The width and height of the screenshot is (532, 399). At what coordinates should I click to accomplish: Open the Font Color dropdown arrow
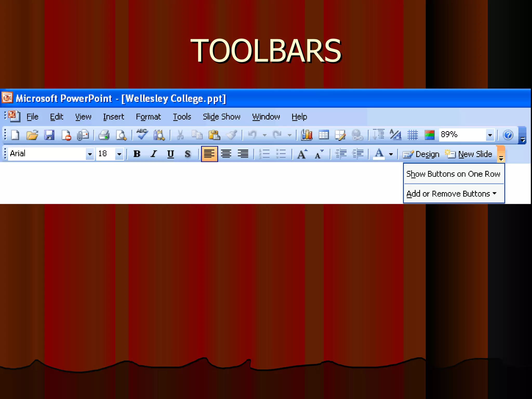[x=391, y=154]
